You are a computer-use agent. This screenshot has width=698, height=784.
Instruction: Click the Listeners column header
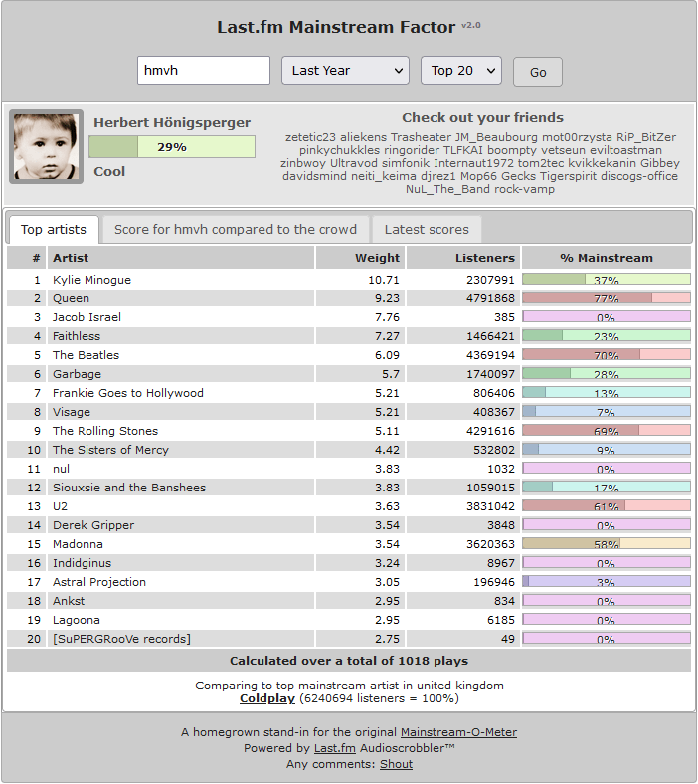(463, 258)
